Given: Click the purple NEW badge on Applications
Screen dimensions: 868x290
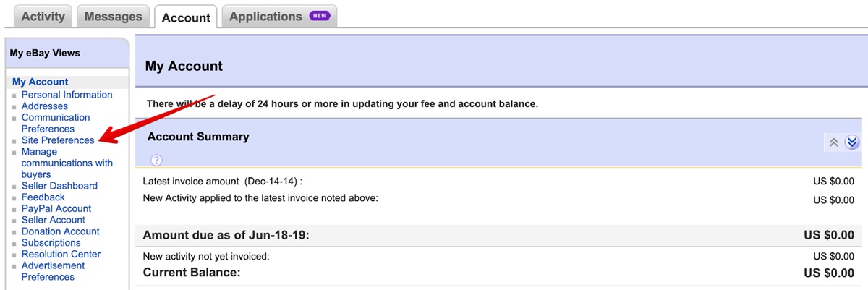Looking at the screenshot, I should click(319, 16).
